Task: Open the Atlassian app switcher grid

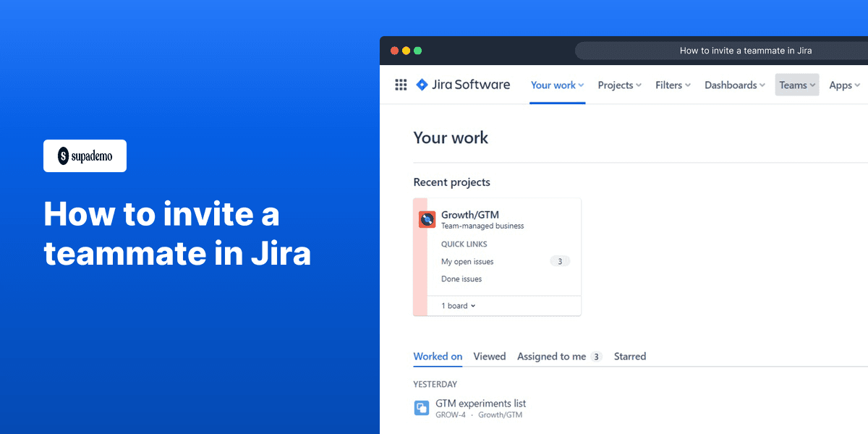Action: pyautogui.click(x=401, y=85)
